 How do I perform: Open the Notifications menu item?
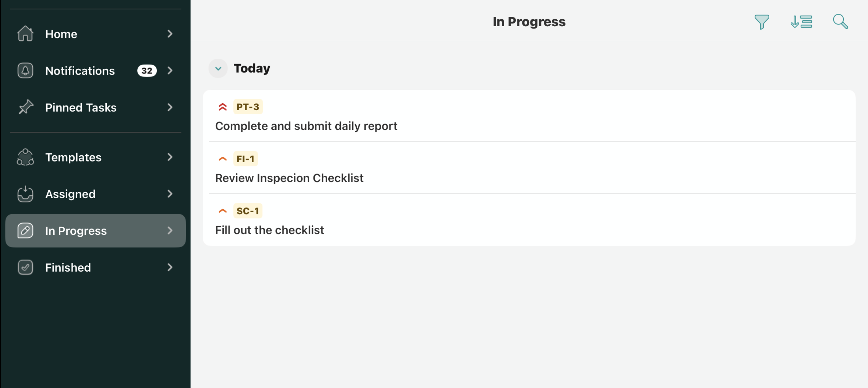click(80, 71)
